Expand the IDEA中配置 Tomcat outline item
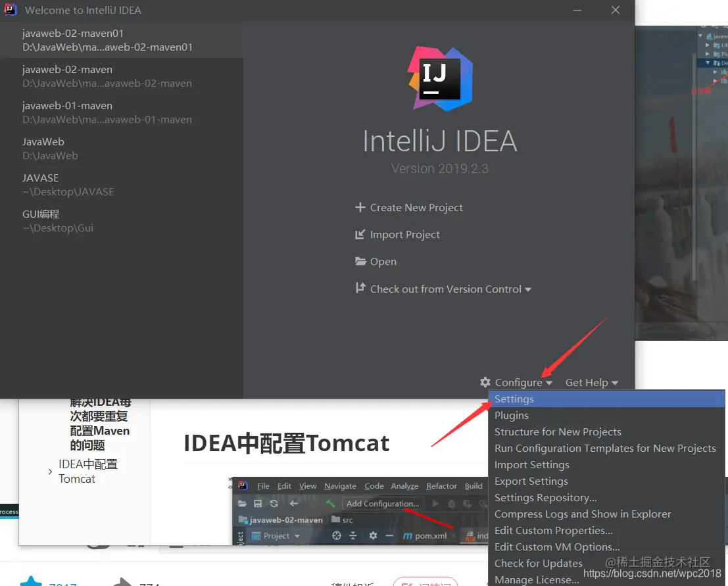This screenshot has width=728, height=586. [50, 472]
